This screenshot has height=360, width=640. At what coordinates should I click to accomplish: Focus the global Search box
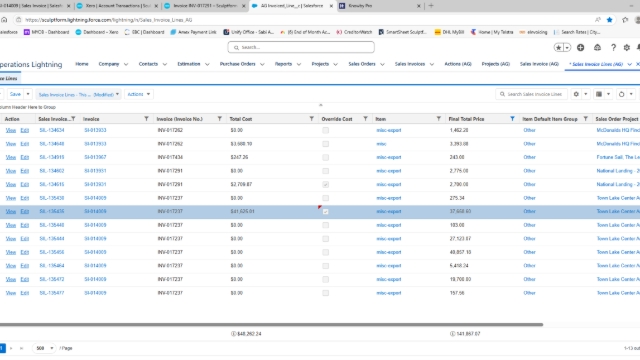pos(301,47)
